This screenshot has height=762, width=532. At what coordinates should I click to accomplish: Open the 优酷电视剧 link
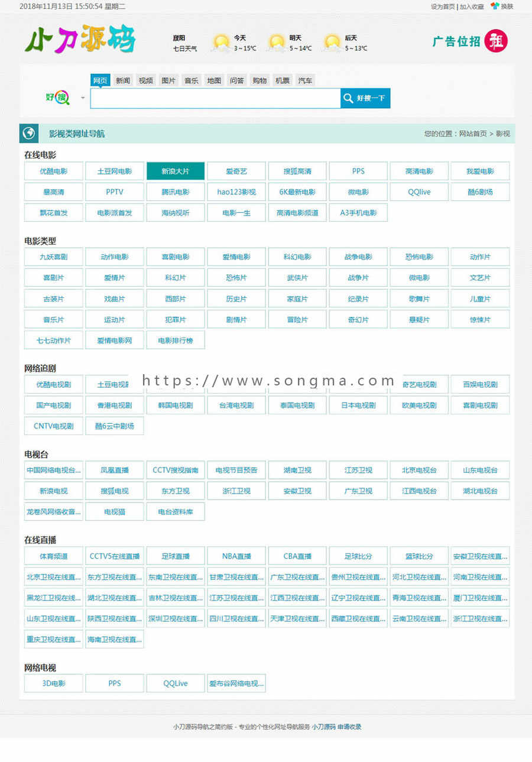click(x=54, y=384)
